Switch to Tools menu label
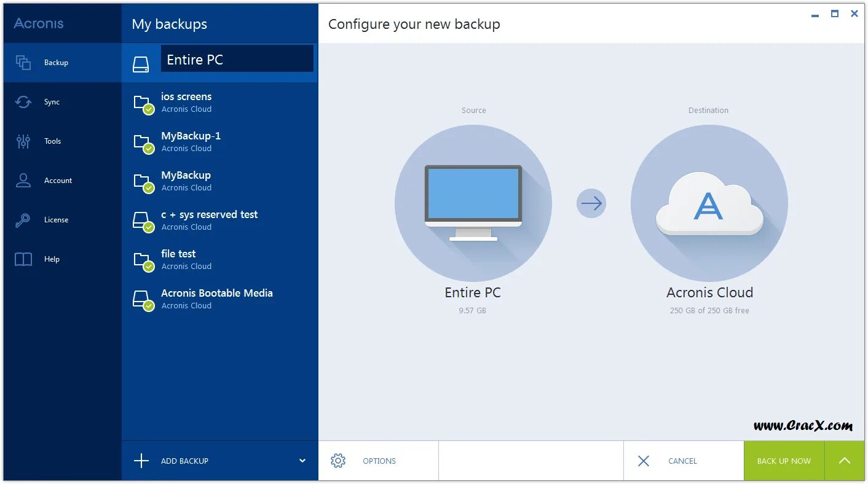 pos(52,141)
